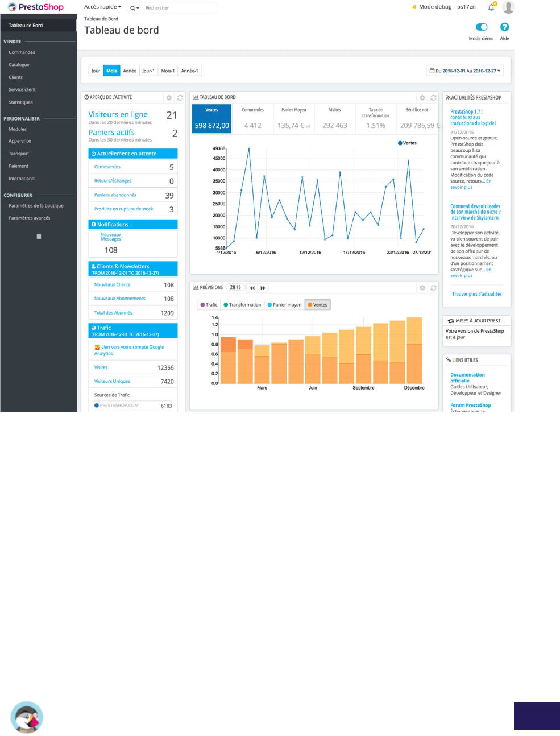Show Taux de transformation metric

(x=376, y=118)
